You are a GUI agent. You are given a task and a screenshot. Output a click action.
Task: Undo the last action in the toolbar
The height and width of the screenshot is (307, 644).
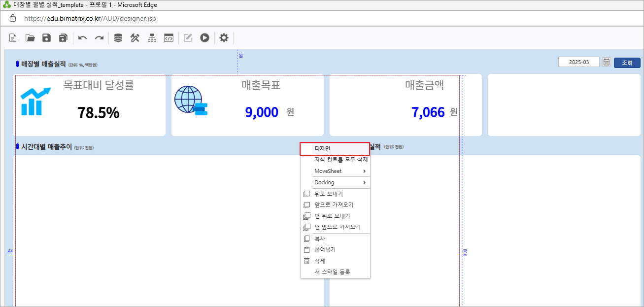82,38
